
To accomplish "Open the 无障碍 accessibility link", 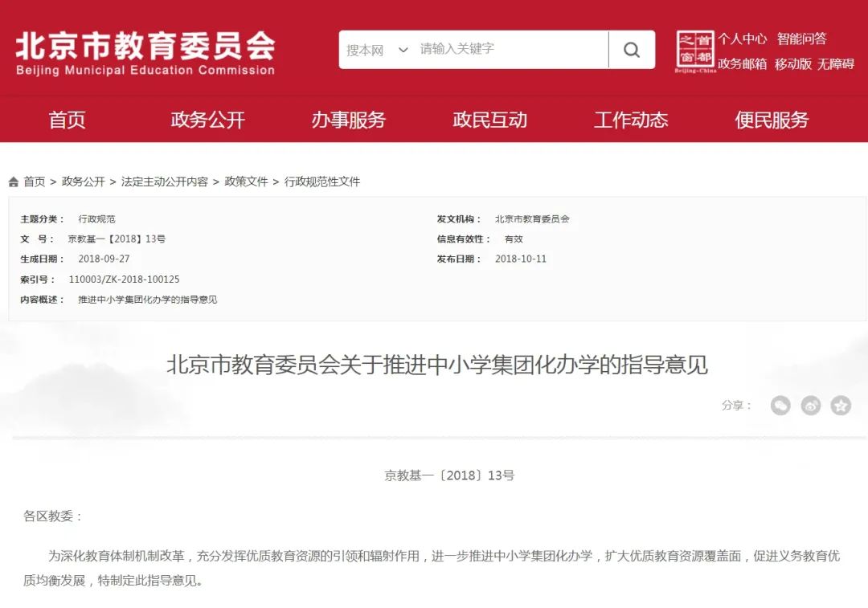I will point(835,64).
